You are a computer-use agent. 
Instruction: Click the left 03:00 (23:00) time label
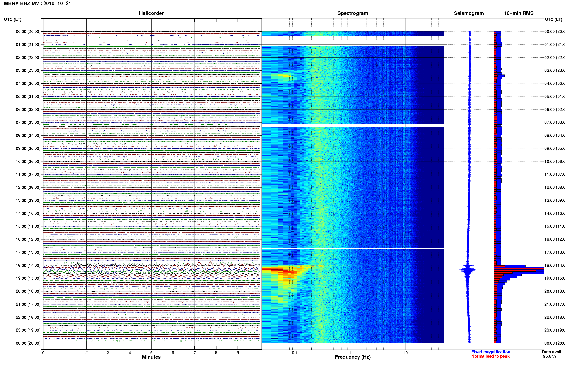coord(28,70)
